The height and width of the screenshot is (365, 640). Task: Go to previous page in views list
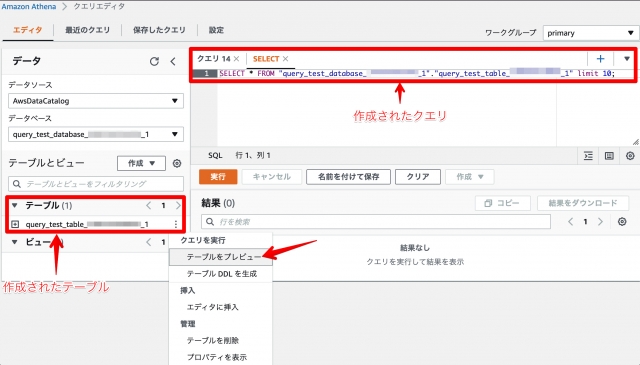coord(149,242)
